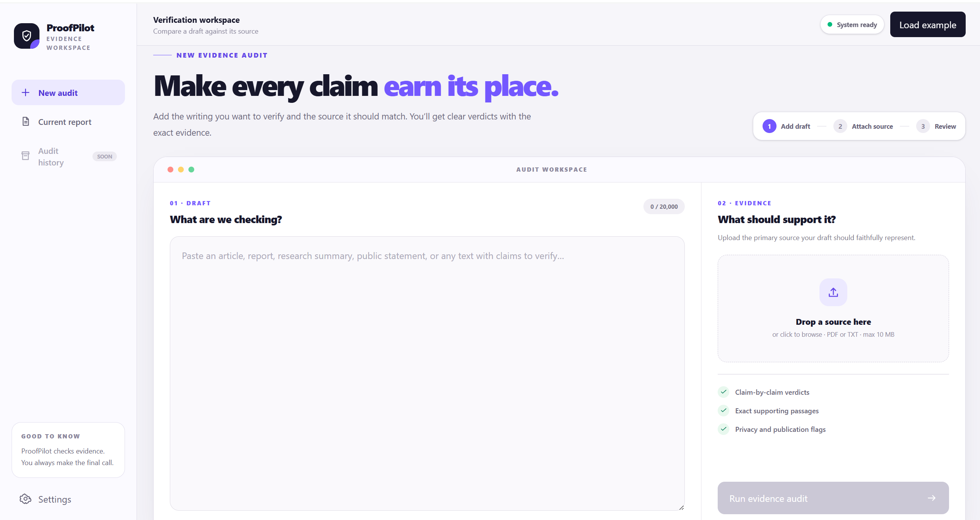Open the Current report document icon
This screenshot has height=520, width=980.
[26, 121]
